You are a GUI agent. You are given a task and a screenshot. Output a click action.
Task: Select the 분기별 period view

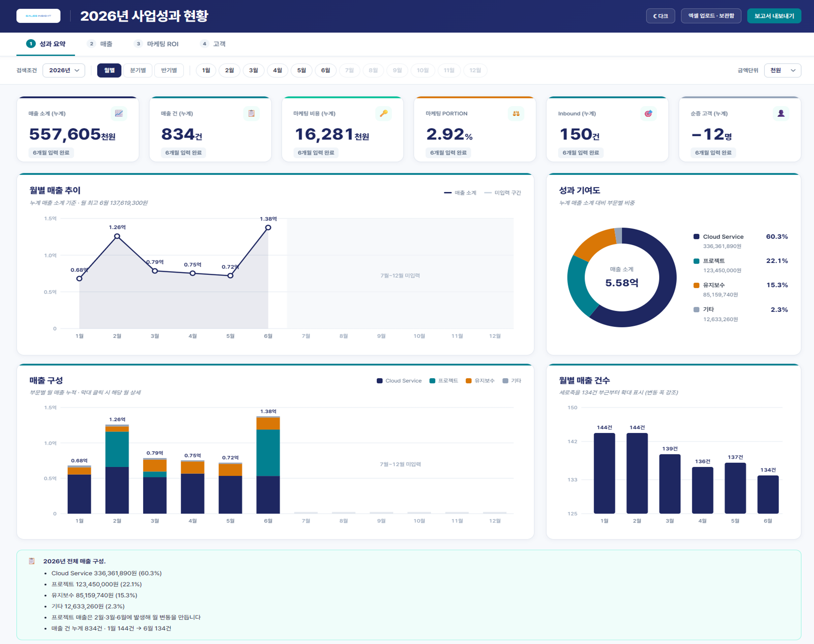(x=138, y=71)
